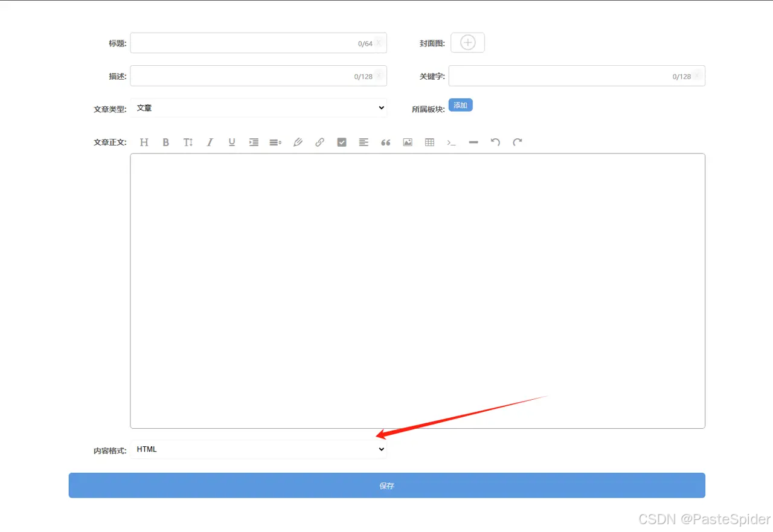This screenshot has width=773, height=532.
Task: Apply underline formatting
Action: tap(232, 143)
